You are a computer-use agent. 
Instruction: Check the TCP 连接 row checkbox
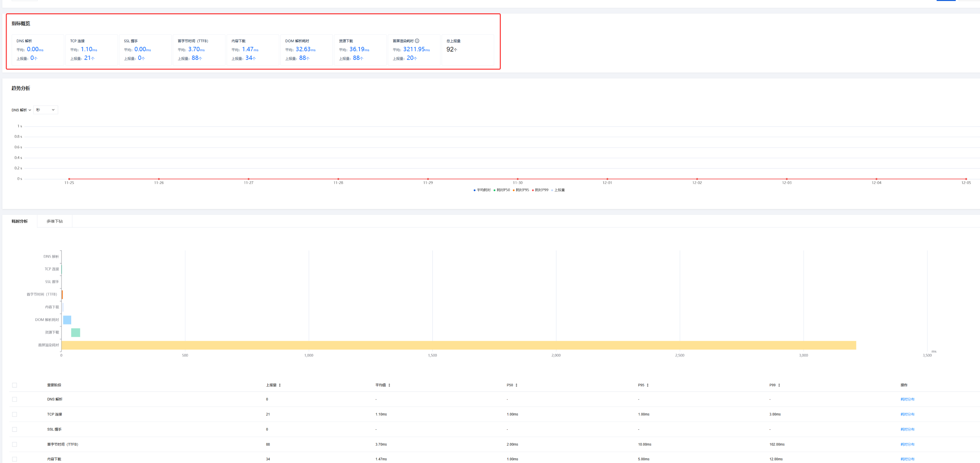pos(15,414)
